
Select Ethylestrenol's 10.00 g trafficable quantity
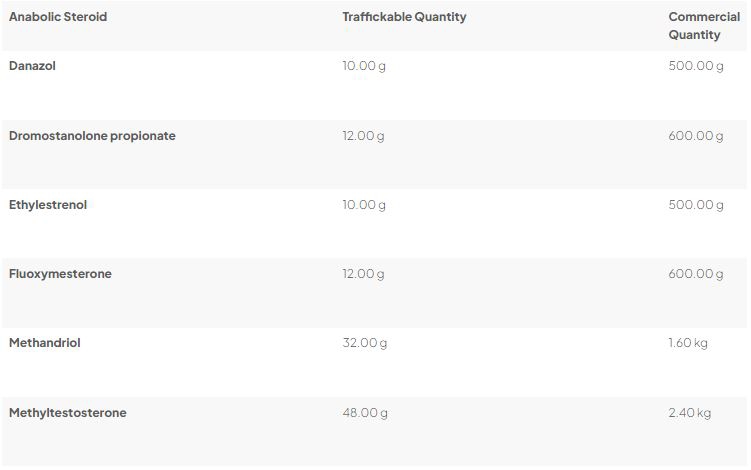pyautogui.click(x=364, y=205)
